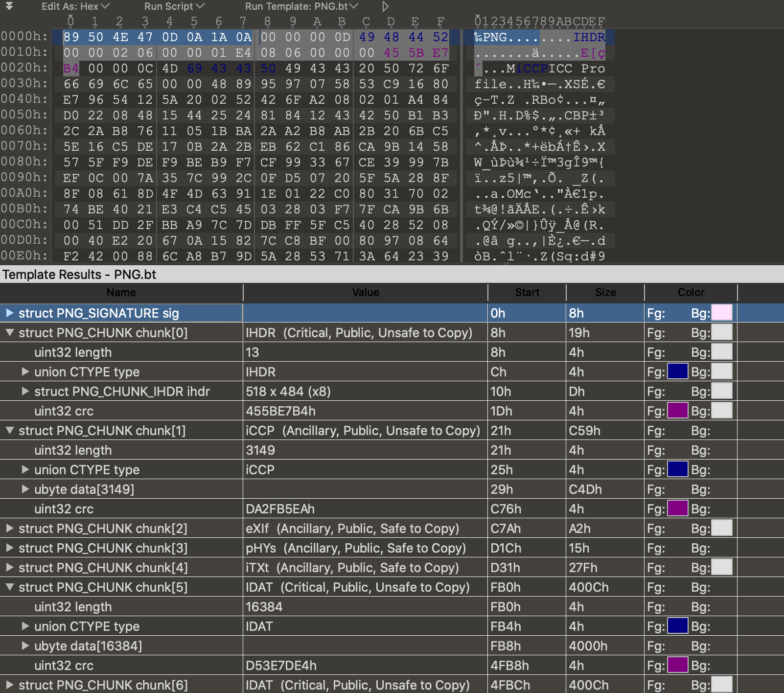Image resolution: width=784 pixels, height=693 pixels.
Task: Click the pink background swatch of sig row
Action: (x=721, y=313)
